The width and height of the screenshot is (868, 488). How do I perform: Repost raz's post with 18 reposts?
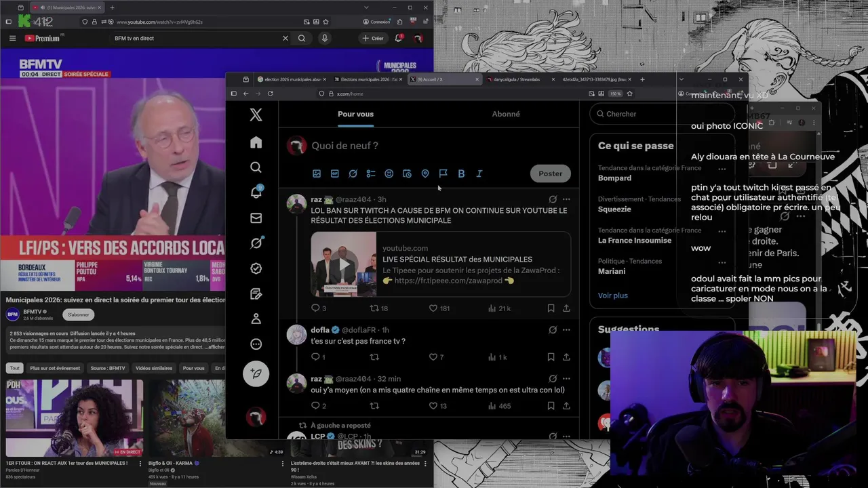click(x=379, y=308)
